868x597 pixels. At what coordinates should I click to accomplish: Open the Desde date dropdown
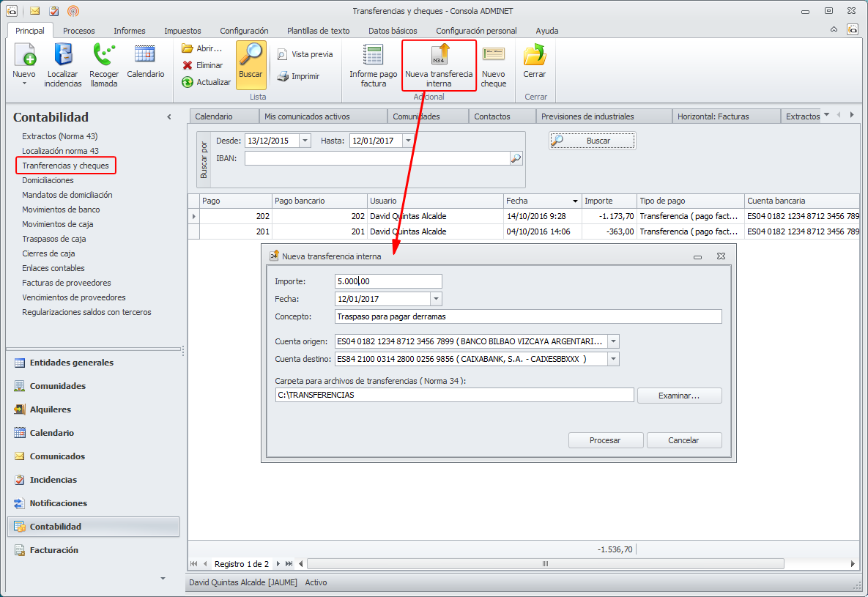click(305, 141)
